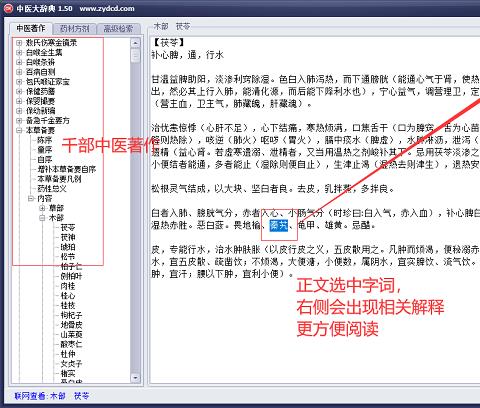Open 药性总义 chapter
The width and height of the screenshot is (480, 408).
(52, 189)
